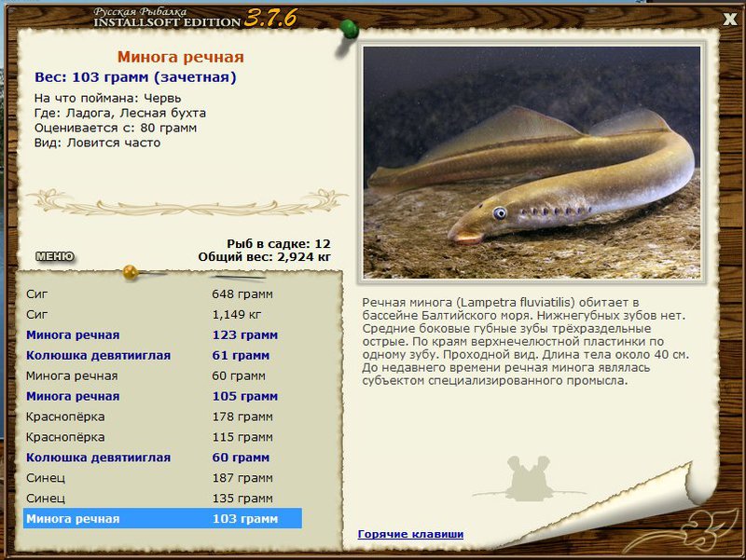Viewport: 746px width, 560px height.
Task: Click the Минога речная title heading
Action: (x=180, y=57)
